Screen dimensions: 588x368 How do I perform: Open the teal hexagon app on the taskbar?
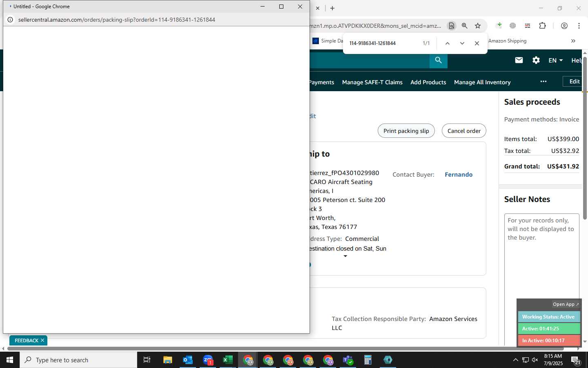point(388,360)
